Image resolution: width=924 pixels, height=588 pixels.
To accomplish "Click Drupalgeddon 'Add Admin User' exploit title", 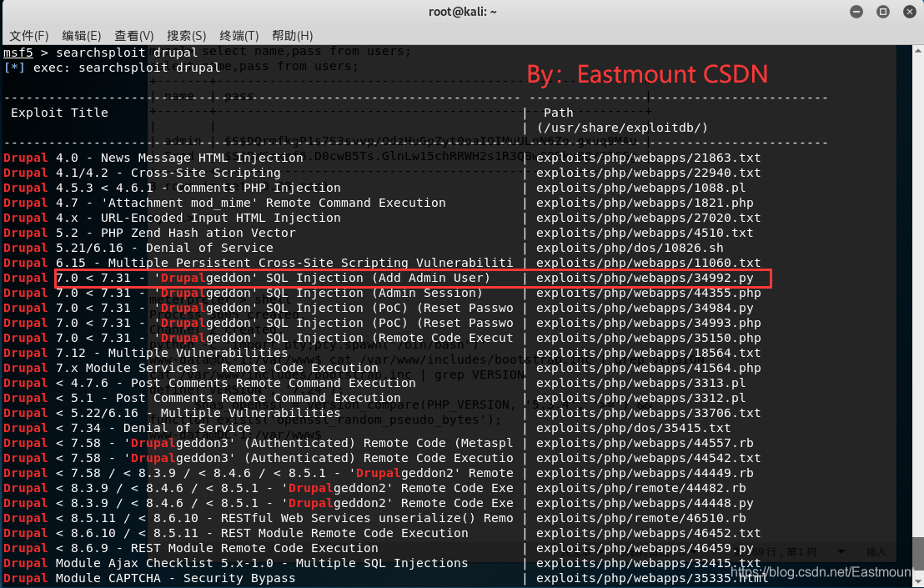I will [x=246, y=278].
